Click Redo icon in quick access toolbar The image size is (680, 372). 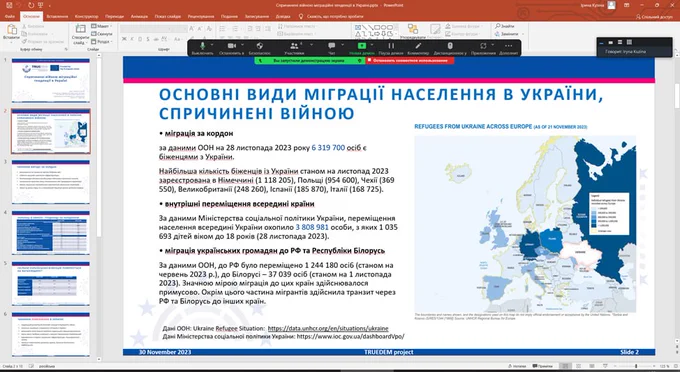coord(31,5)
